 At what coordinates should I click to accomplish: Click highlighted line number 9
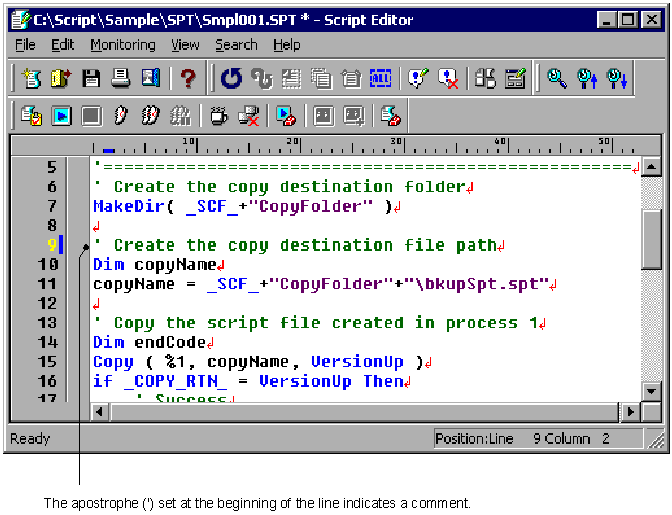pyautogui.click(x=52, y=245)
